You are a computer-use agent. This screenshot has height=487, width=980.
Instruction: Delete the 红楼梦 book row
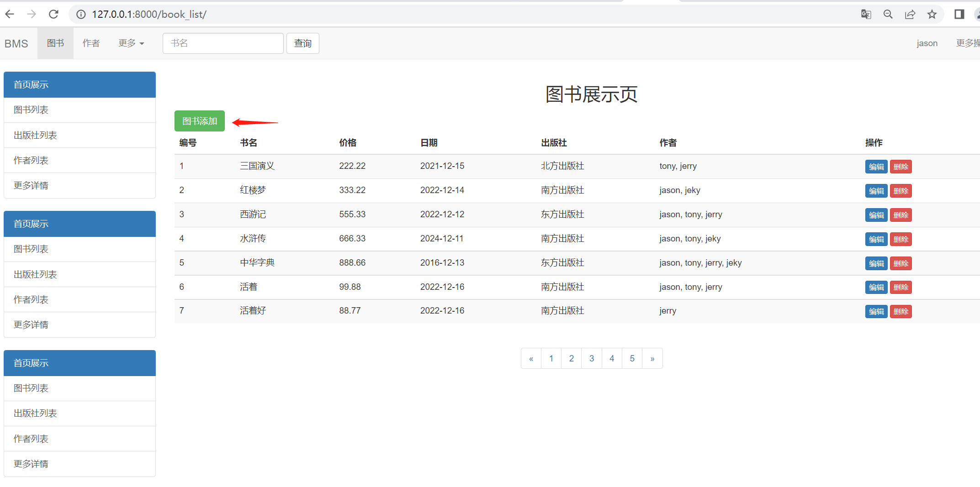coord(901,191)
